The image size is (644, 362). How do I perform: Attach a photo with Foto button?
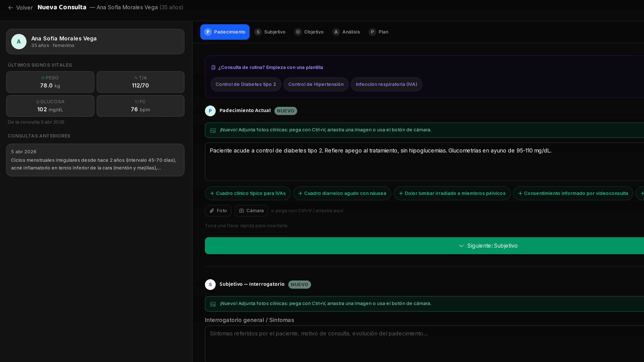point(218,211)
